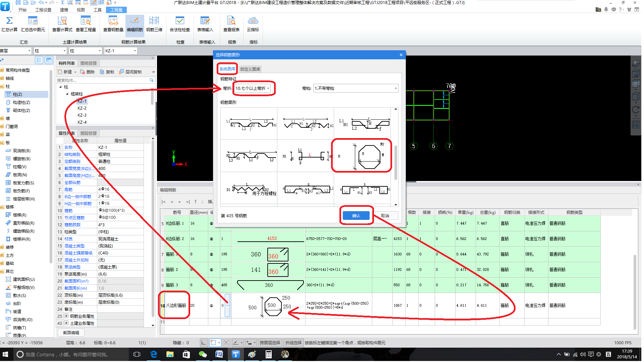The image size is (644, 362).
Task: Click the ellipsis button in row 10 图号 cell
Action: (227, 305)
